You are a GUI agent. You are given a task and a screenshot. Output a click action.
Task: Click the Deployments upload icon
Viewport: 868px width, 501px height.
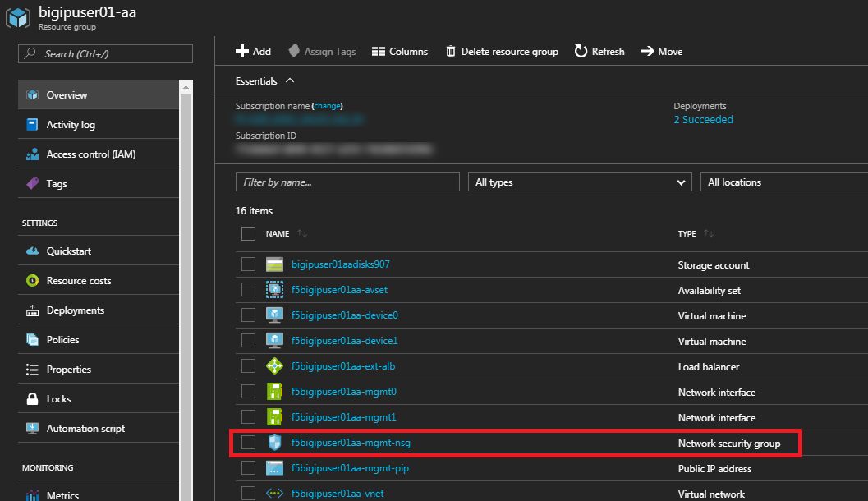click(x=32, y=310)
